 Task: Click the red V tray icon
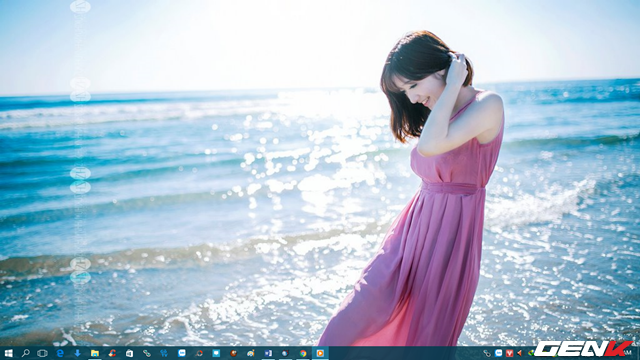[x=509, y=353]
